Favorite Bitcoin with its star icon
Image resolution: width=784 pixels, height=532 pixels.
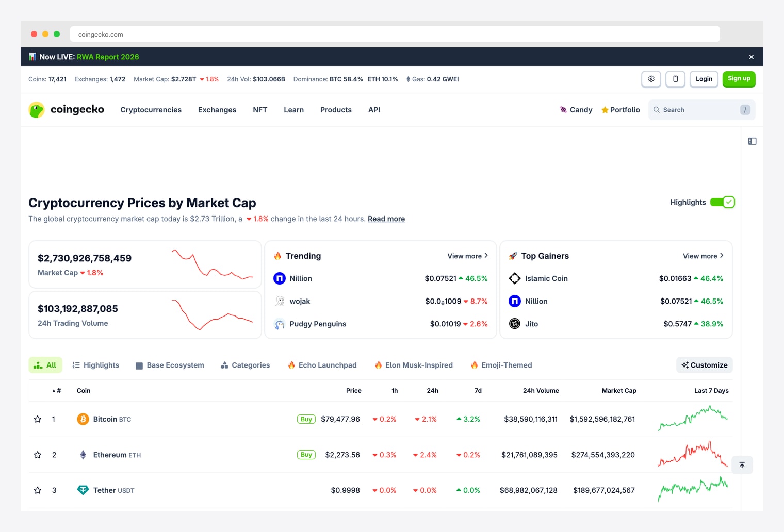(x=38, y=419)
